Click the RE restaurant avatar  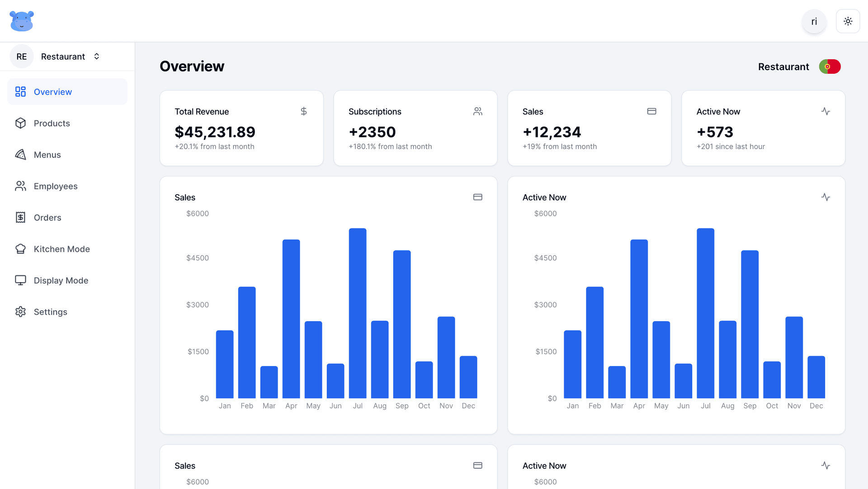[22, 57]
